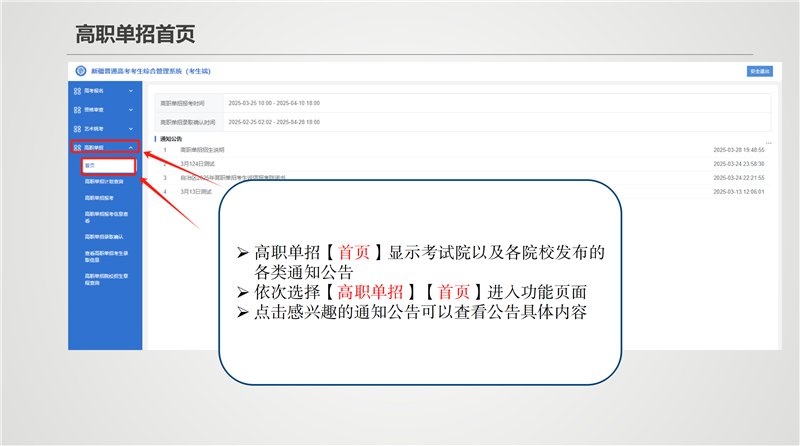The width and height of the screenshot is (800, 446).
Task: Click the system logo icon in header
Action: tap(81, 71)
